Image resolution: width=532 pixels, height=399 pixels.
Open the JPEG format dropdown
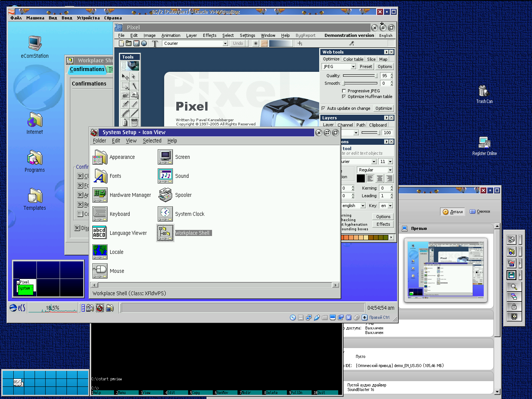pyautogui.click(x=353, y=66)
